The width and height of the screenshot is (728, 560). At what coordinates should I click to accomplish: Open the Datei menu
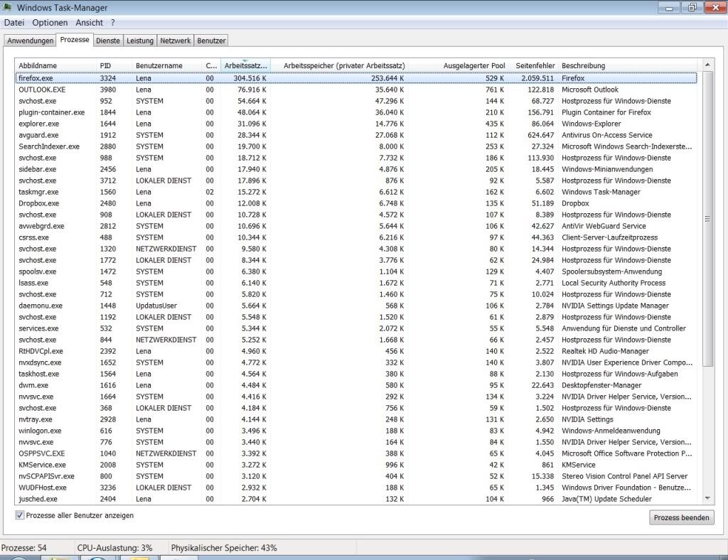pyautogui.click(x=14, y=23)
